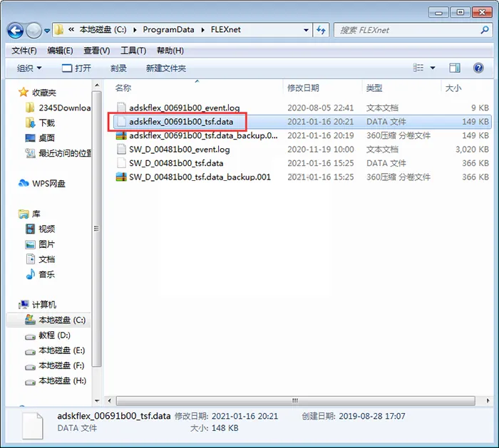The height and width of the screenshot is (448, 499).
Task: Click navigation pane scroll up arrow
Action: pos(97,85)
